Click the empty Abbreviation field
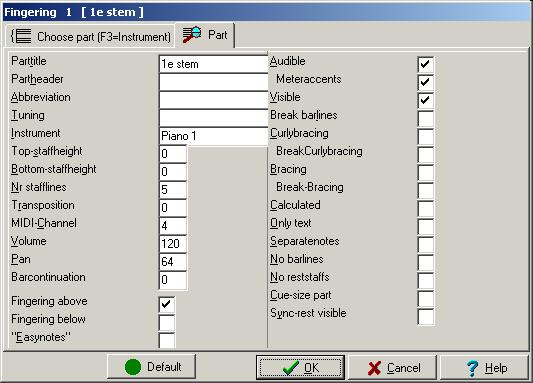This screenshot has height=383, width=533. [213, 100]
